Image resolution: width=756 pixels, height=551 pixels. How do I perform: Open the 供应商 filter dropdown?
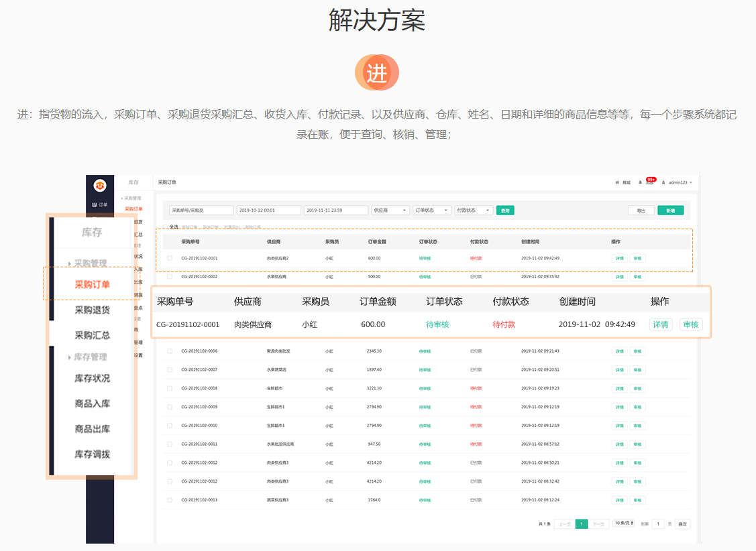pyautogui.click(x=390, y=210)
